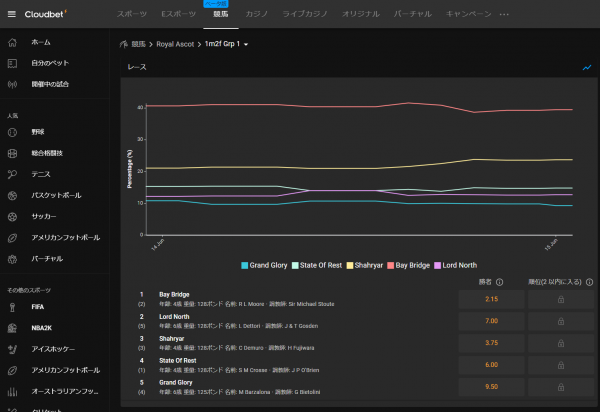Select State Of Rest win odds 6.00
The height and width of the screenshot is (412, 600).
pos(491,365)
